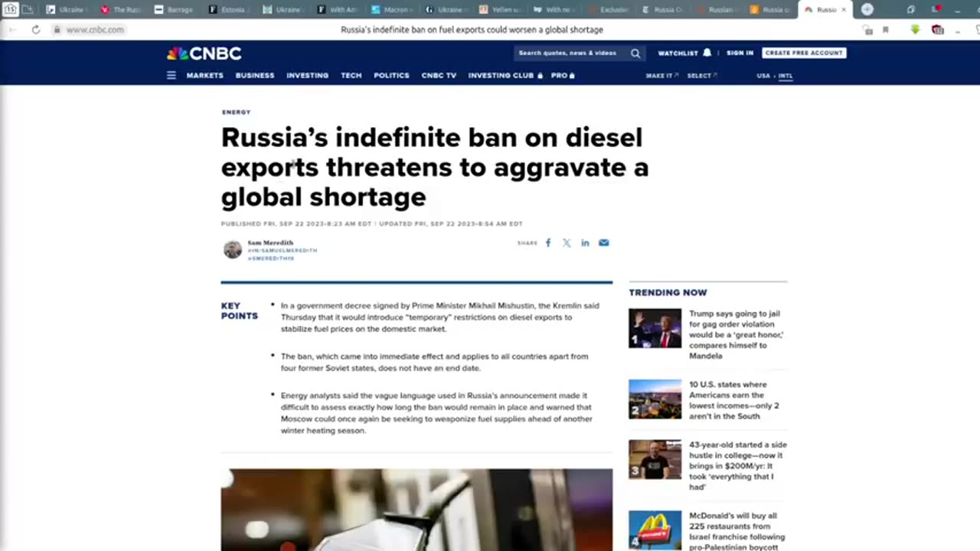
Task: Open the Tech menu
Action: pos(351,76)
